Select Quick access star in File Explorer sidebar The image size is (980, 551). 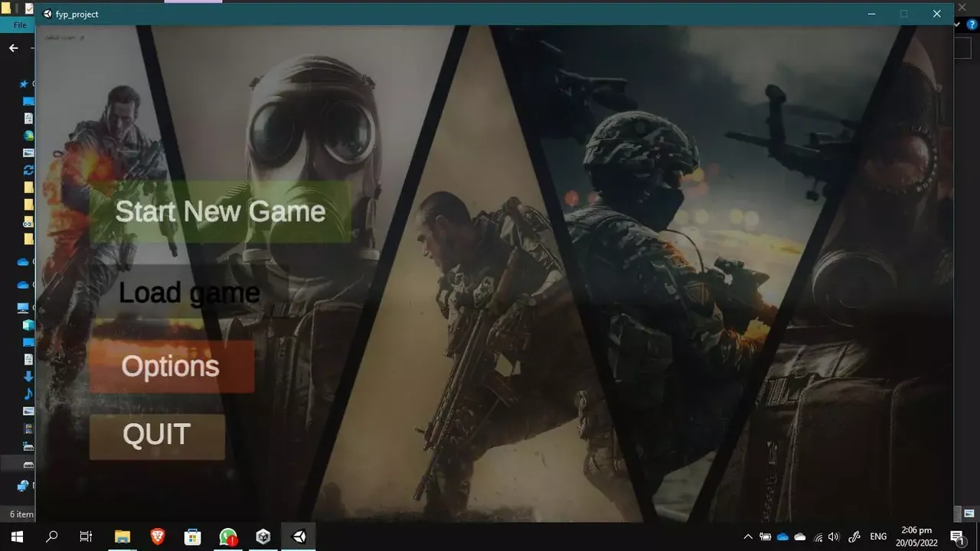(24, 84)
